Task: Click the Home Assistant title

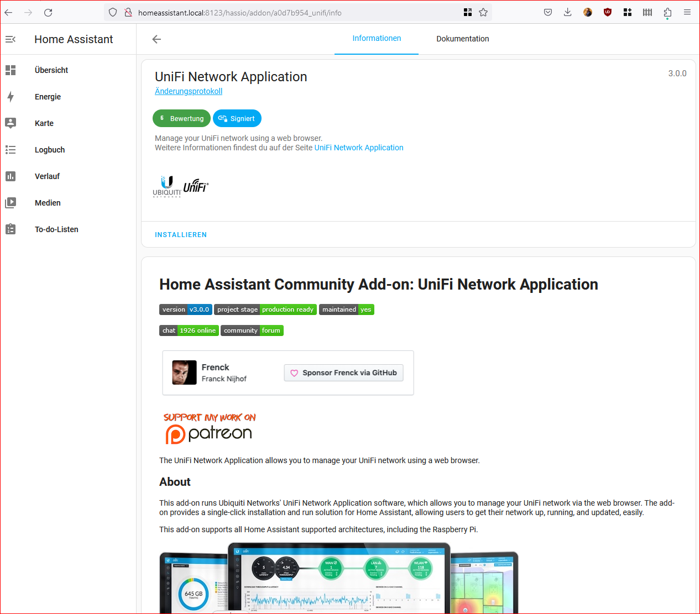Action: [74, 39]
